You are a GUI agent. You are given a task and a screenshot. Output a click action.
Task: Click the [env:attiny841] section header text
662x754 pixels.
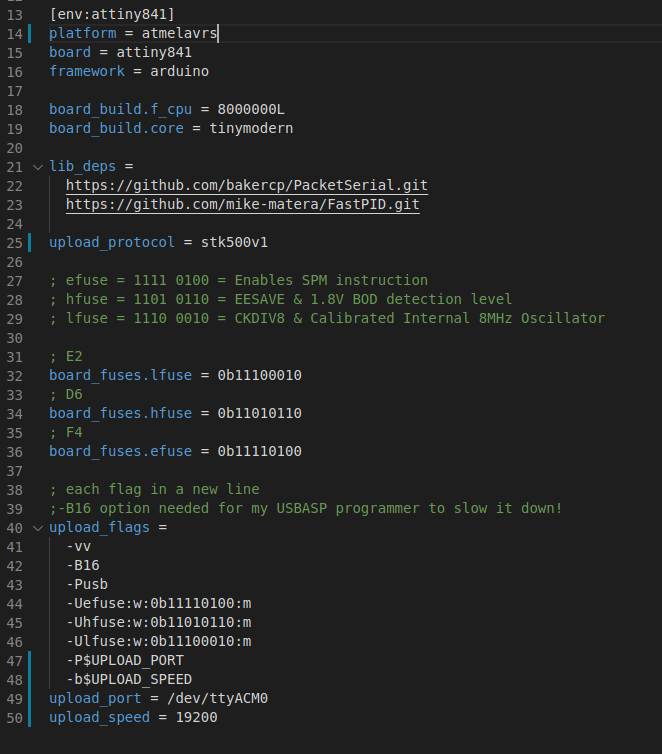click(x=112, y=15)
